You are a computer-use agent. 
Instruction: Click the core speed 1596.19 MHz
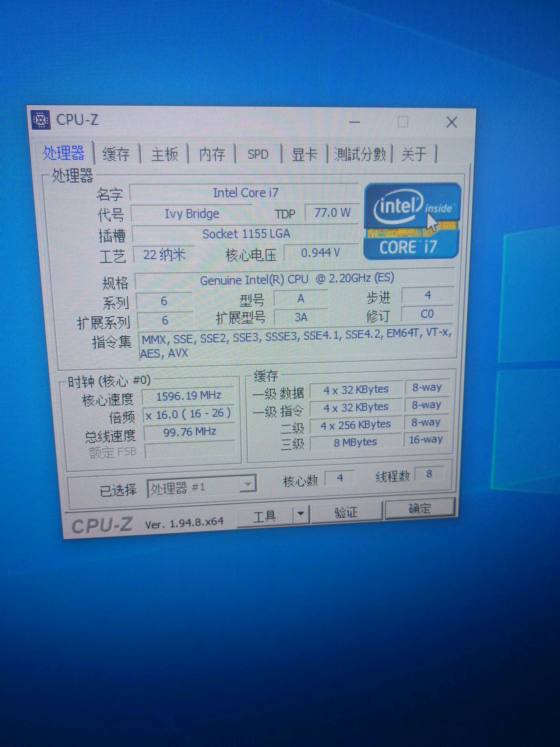pyautogui.click(x=189, y=396)
